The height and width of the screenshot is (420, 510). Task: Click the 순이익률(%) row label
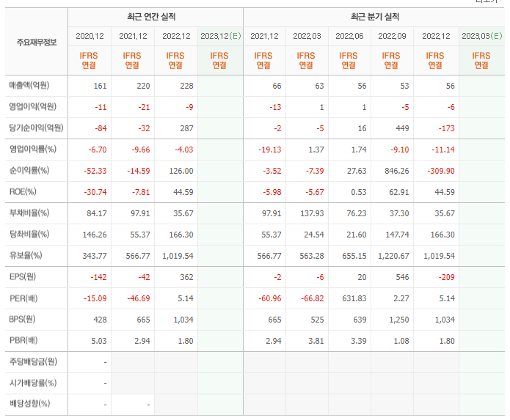pos(29,170)
